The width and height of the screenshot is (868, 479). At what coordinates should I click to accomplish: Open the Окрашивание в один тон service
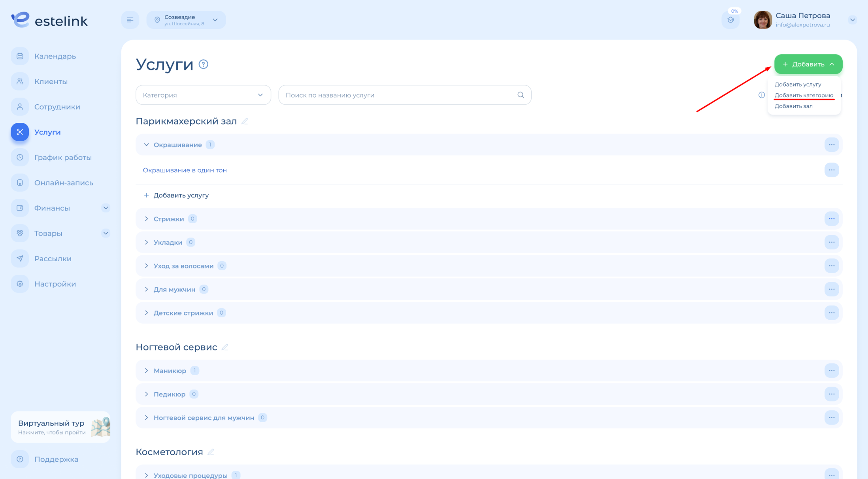[x=185, y=170]
